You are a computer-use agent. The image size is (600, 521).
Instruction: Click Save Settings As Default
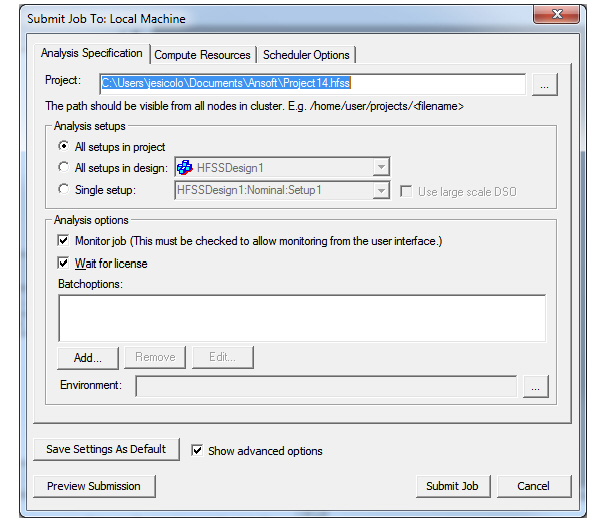pos(106,449)
